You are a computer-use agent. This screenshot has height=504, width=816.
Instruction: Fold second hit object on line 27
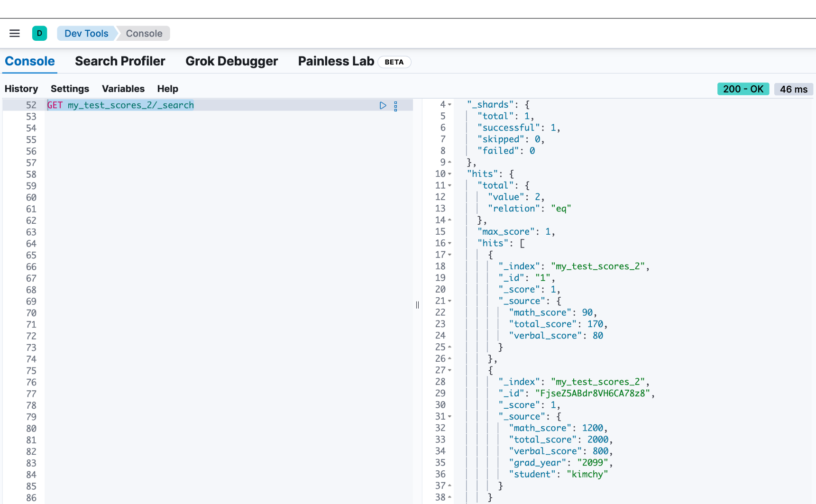tap(449, 370)
